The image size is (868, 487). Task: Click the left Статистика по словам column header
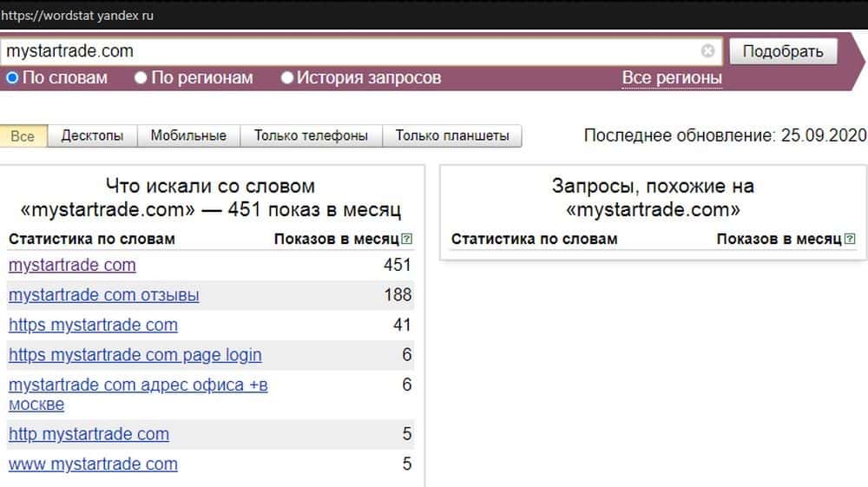pos(92,239)
